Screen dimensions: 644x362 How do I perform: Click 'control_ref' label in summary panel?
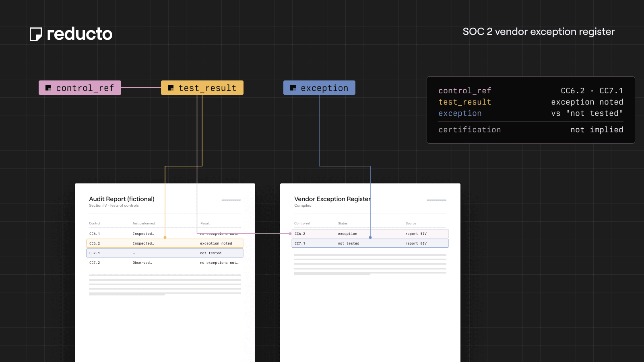[x=465, y=91]
